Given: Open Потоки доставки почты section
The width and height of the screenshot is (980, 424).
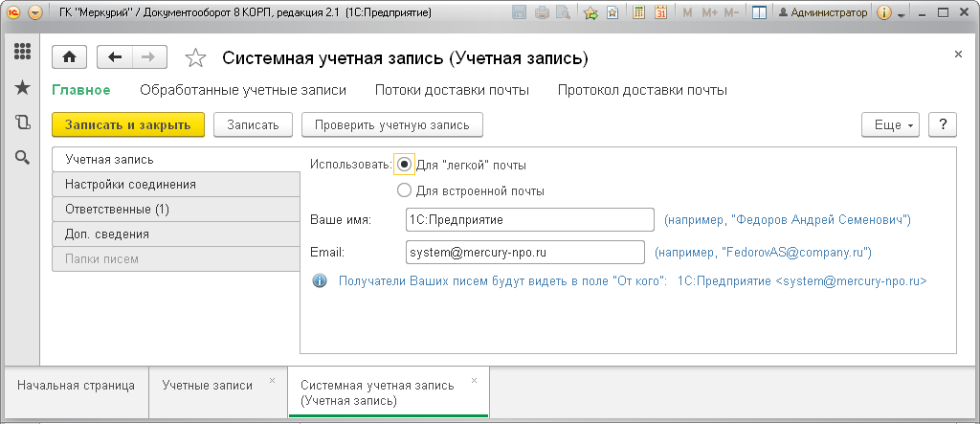Looking at the screenshot, I should 452,90.
